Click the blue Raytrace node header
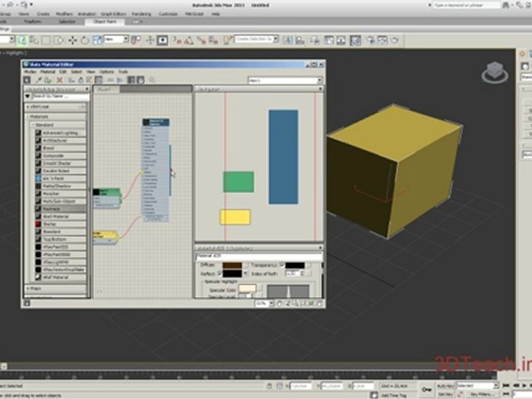Image resolution: width=532 pixels, height=399 pixels. point(156,122)
